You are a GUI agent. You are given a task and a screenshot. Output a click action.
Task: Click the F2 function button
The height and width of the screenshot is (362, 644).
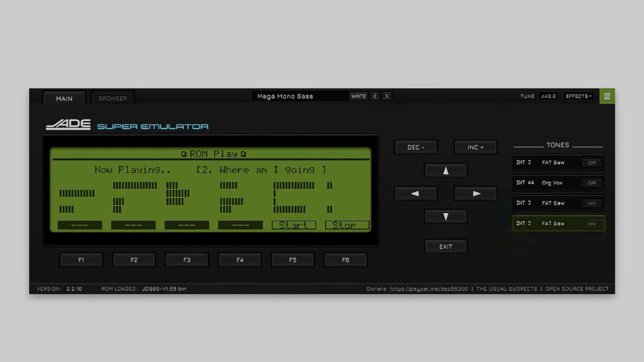point(134,260)
